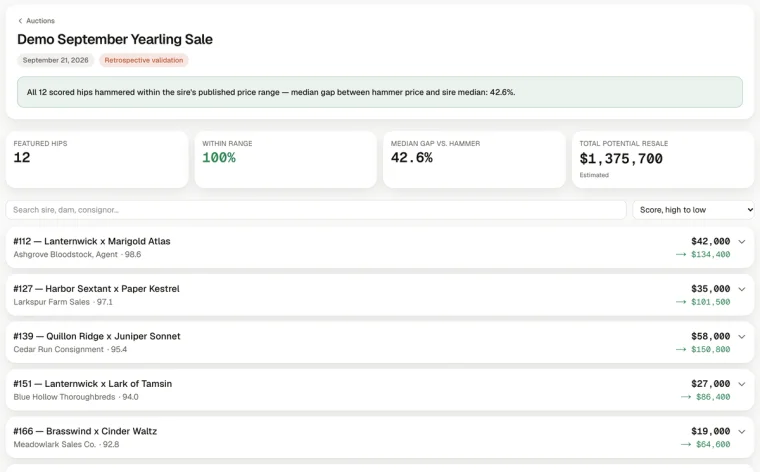Click the $86,400 resale estimate
This screenshot has width=760, height=472.
point(713,397)
